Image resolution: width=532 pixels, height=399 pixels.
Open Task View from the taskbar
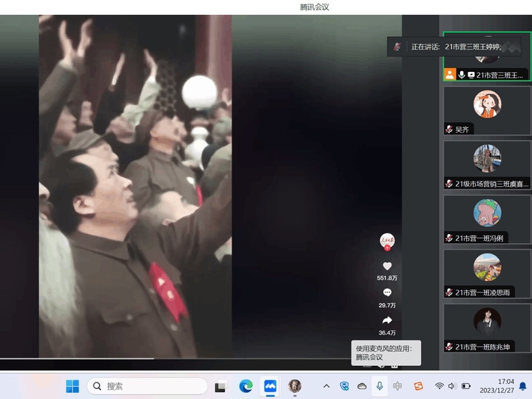[220, 386]
